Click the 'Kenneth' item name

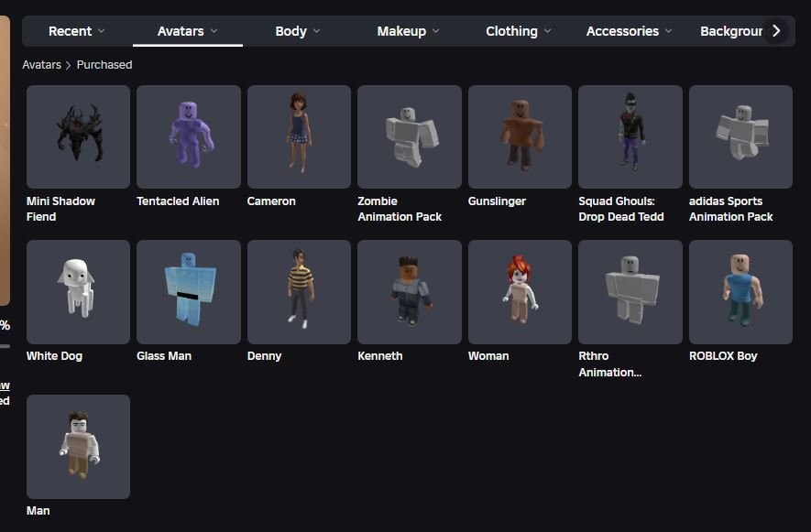(x=380, y=355)
